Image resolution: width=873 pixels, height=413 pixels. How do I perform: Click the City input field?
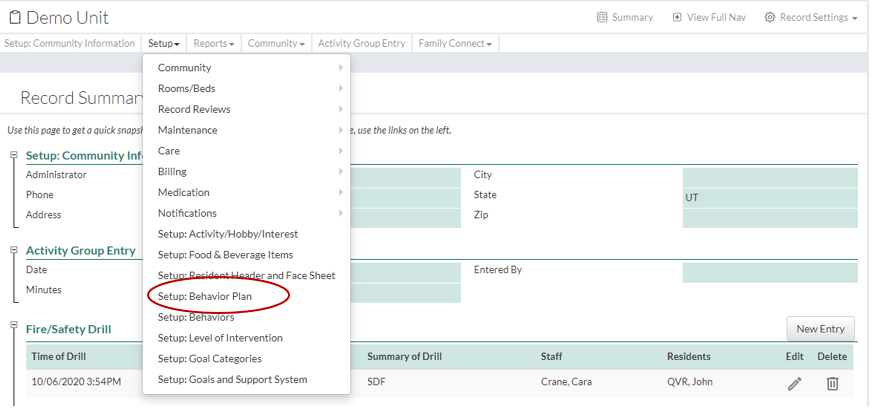pos(769,177)
